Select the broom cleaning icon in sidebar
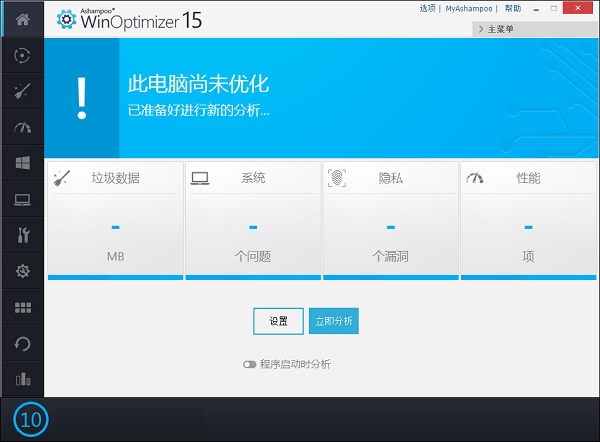Viewport: 600px width, 442px height. [22, 91]
